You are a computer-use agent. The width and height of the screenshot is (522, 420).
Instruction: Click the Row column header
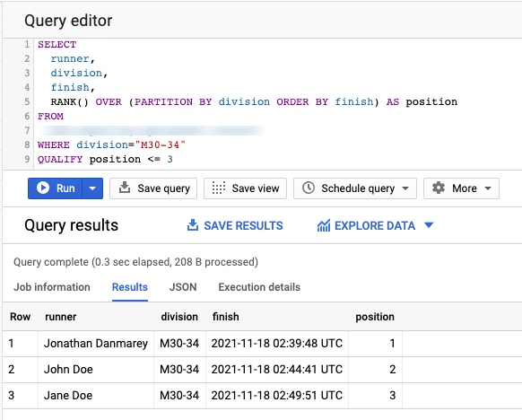pos(20,317)
